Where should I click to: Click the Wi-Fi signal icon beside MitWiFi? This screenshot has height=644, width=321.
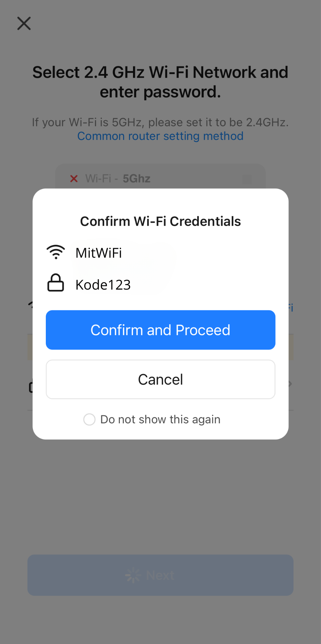click(x=56, y=252)
